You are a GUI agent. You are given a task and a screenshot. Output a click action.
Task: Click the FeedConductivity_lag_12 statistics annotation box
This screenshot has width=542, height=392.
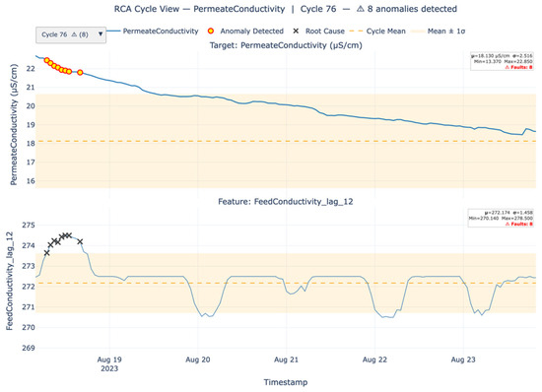pyautogui.click(x=502, y=219)
